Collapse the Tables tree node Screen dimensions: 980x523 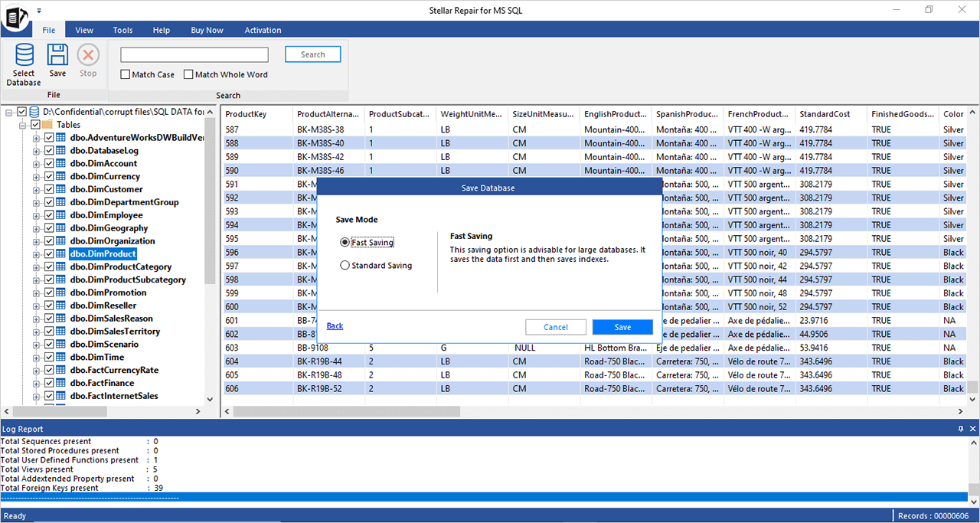point(23,125)
